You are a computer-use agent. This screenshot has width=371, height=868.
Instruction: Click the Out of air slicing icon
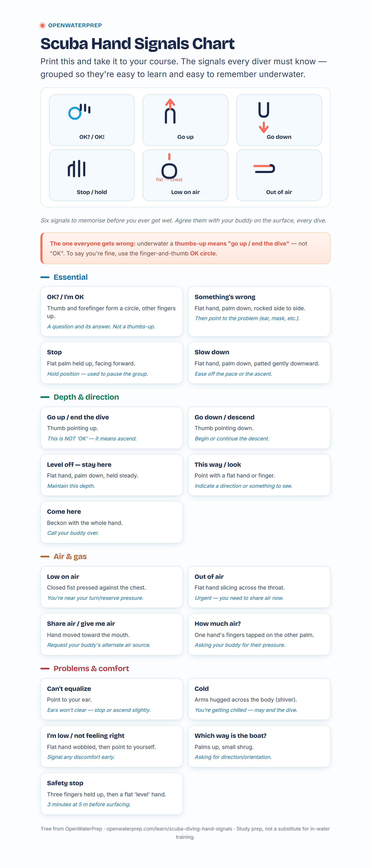[x=264, y=168]
